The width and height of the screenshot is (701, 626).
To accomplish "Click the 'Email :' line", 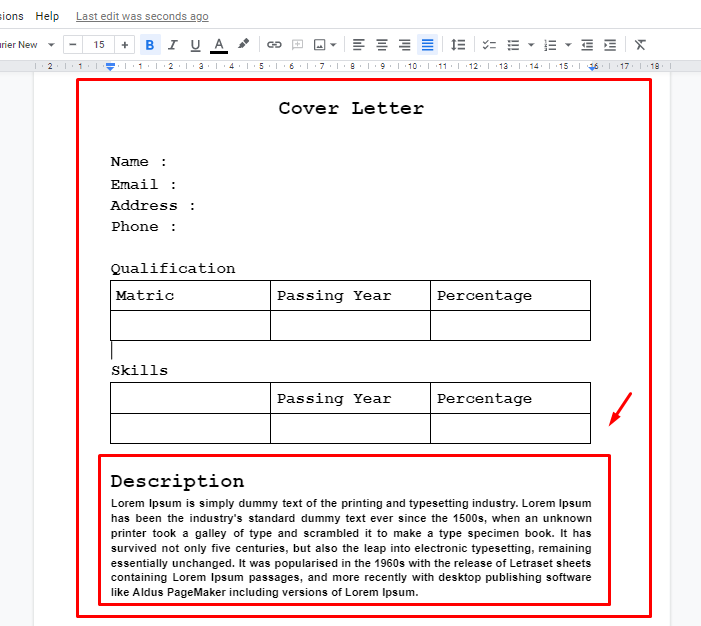I will pos(143,184).
